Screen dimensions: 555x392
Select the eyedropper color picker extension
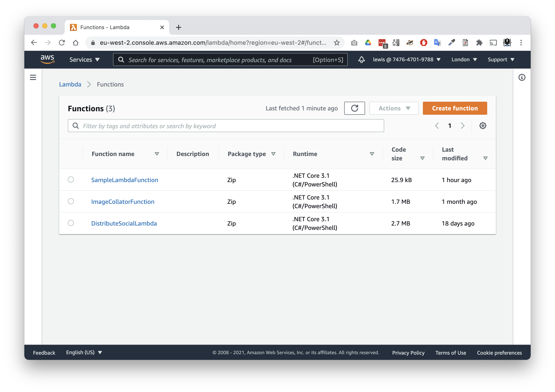(452, 43)
